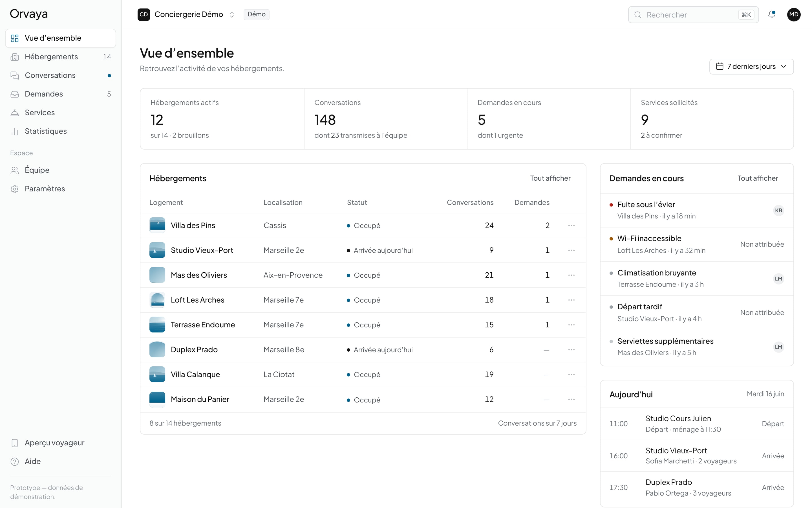The height and width of the screenshot is (508, 812).
Task: Open Demandes in the sidebar
Action: 61,94
